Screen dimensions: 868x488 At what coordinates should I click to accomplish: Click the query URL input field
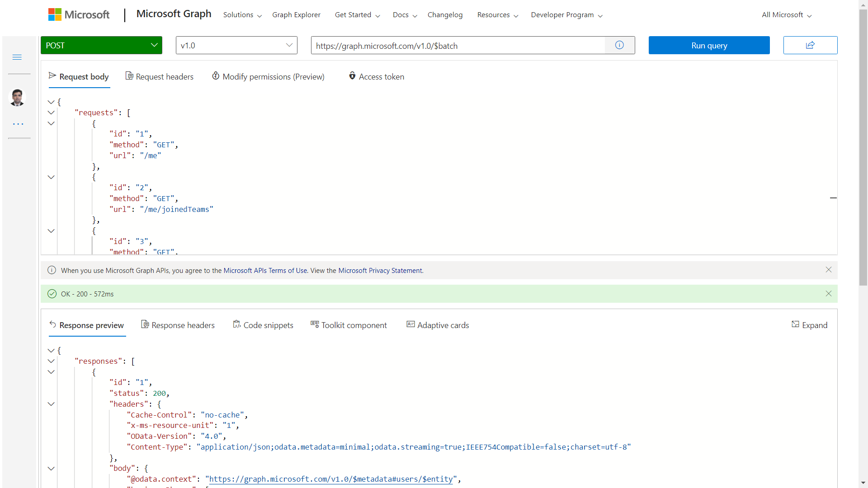pyautogui.click(x=458, y=46)
